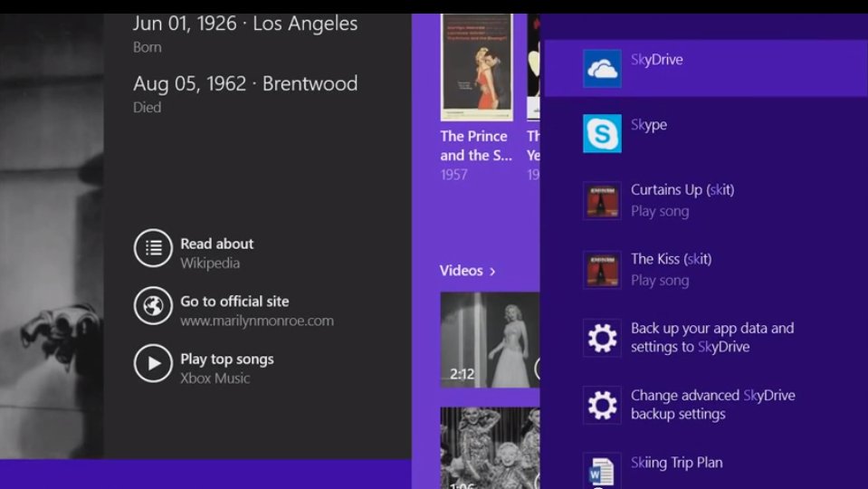
Task: Expand the Videos section chevron
Action: (x=492, y=271)
